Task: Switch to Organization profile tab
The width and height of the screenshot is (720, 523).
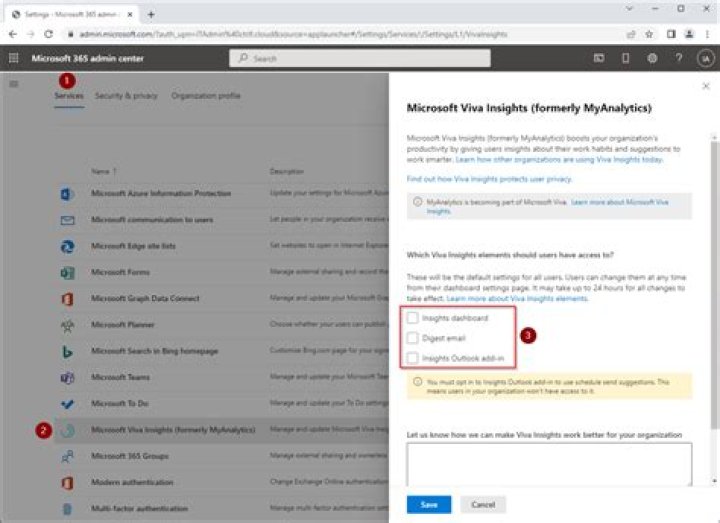Action: click(206, 96)
